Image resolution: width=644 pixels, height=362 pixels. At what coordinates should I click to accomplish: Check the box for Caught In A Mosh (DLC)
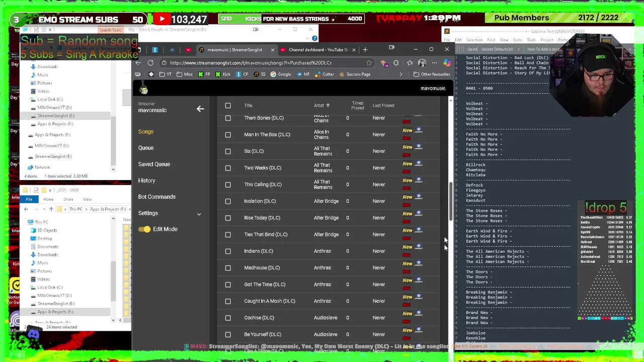click(x=228, y=301)
